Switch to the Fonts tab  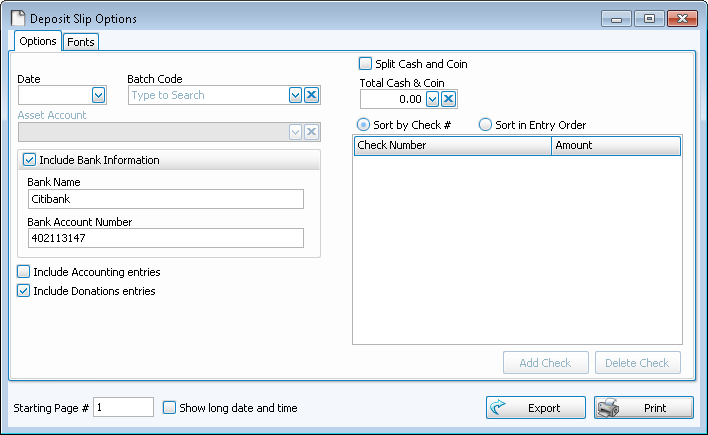pos(81,42)
